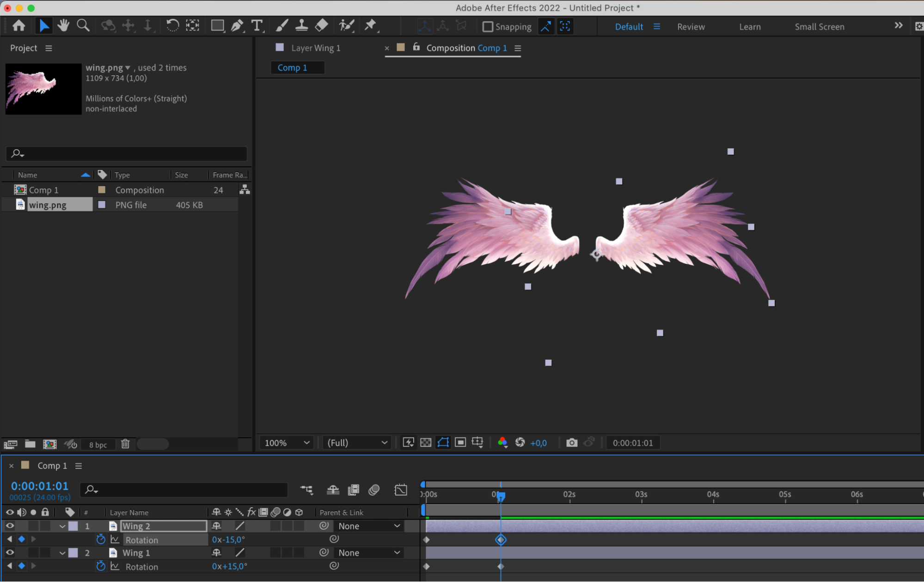
Task: Delete selected item with trash icon
Action: 125,444
